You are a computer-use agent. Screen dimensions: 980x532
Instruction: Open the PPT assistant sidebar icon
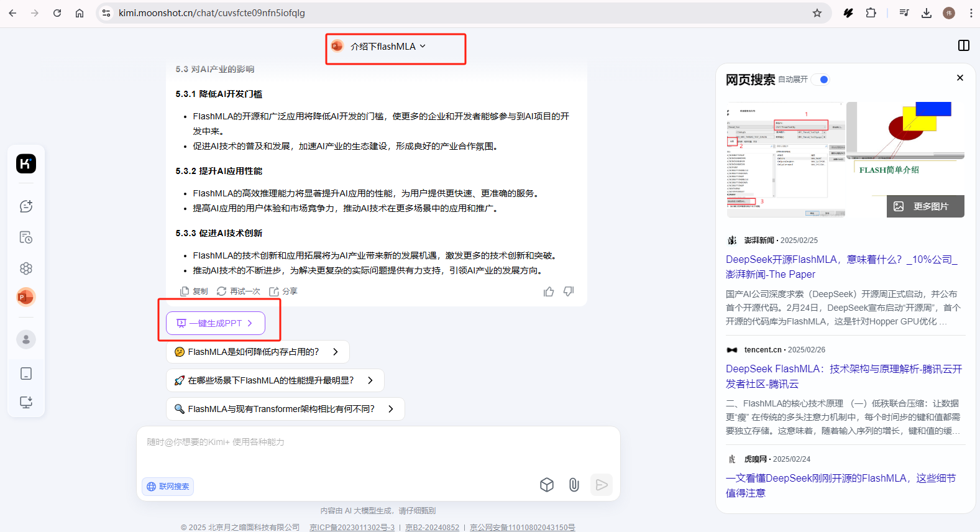click(26, 297)
